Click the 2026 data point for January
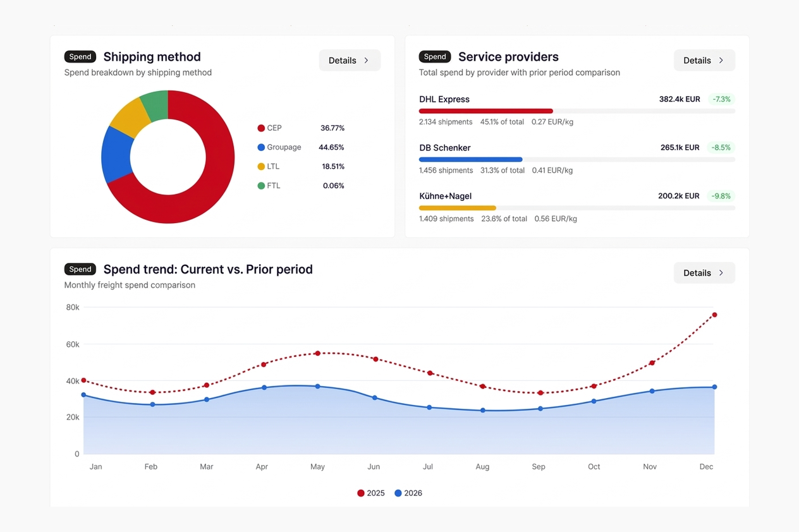 click(83, 395)
